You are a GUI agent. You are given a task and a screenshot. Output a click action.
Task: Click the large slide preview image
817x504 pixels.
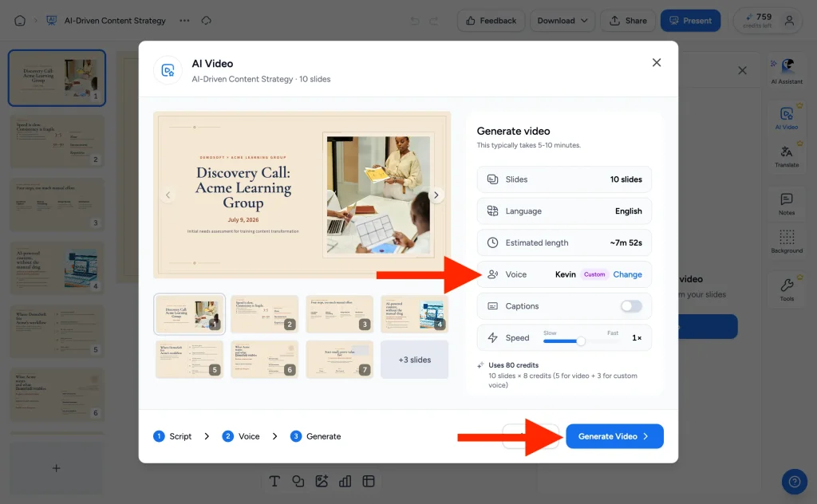[302, 195]
